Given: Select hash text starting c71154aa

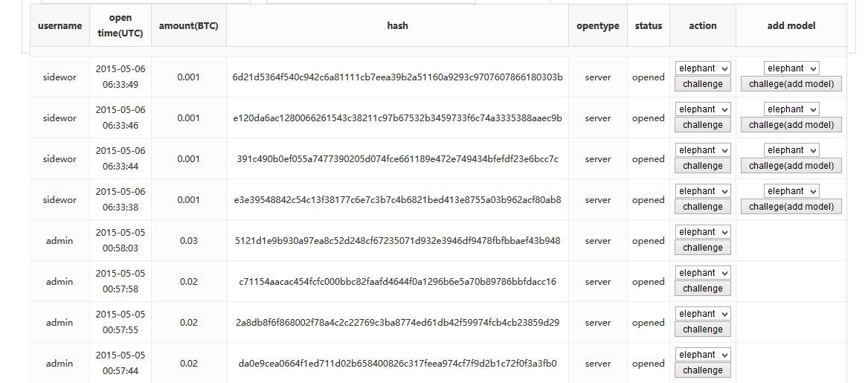Looking at the screenshot, I should click(x=397, y=282).
